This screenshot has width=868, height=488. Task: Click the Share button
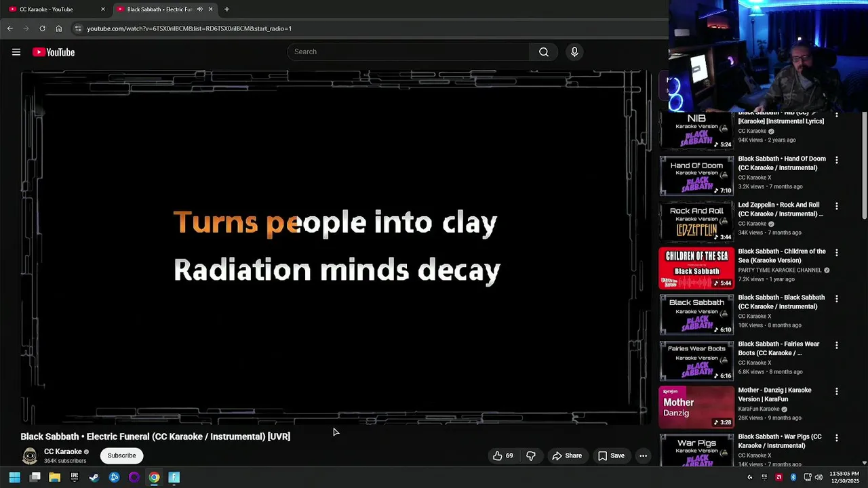pos(567,455)
